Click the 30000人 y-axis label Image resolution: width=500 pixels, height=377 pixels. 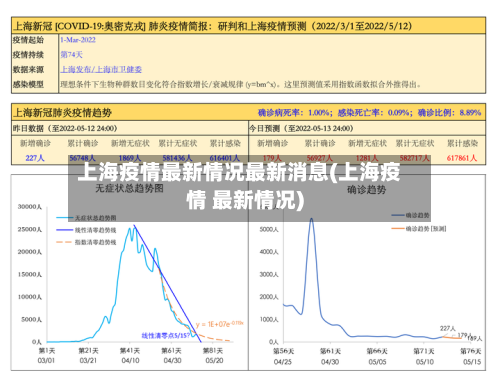[30, 207]
